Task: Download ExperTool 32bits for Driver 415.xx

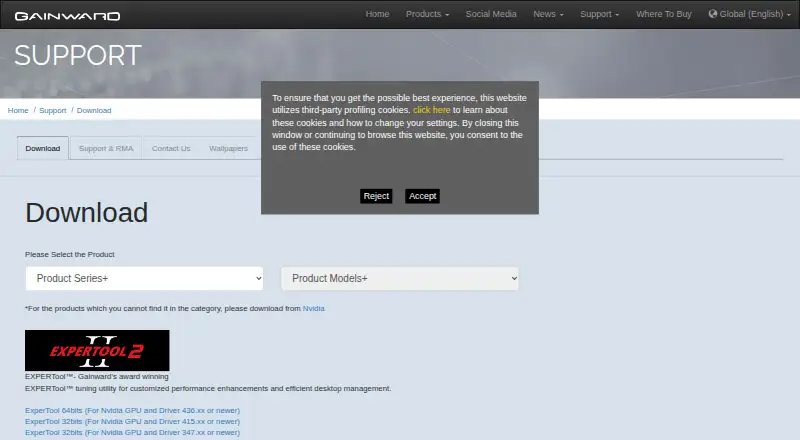Action: pos(132,422)
